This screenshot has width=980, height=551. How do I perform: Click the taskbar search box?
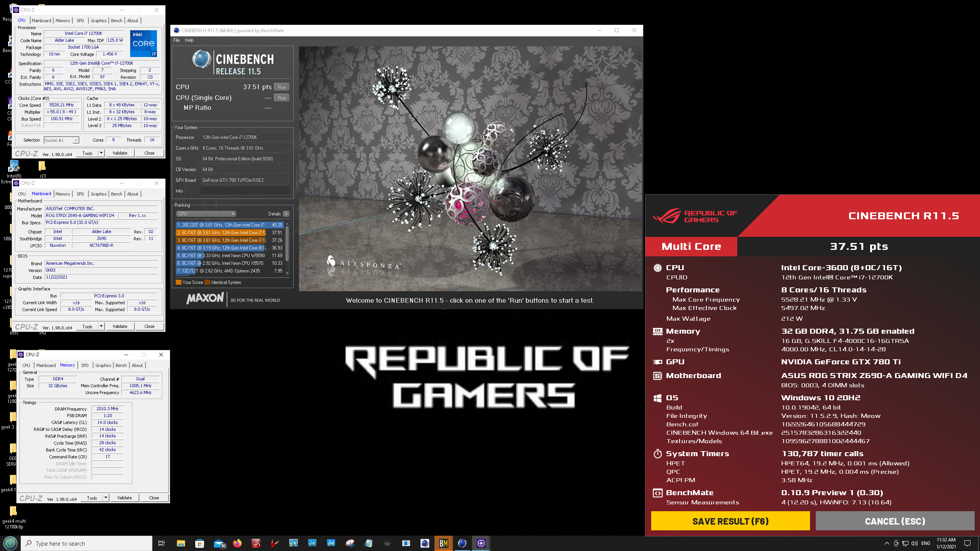coord(87,543)
